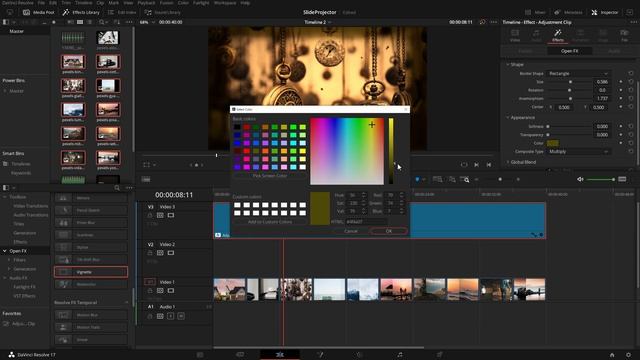
Task: Switch to the Color page icon
Action: coord(360,354)
